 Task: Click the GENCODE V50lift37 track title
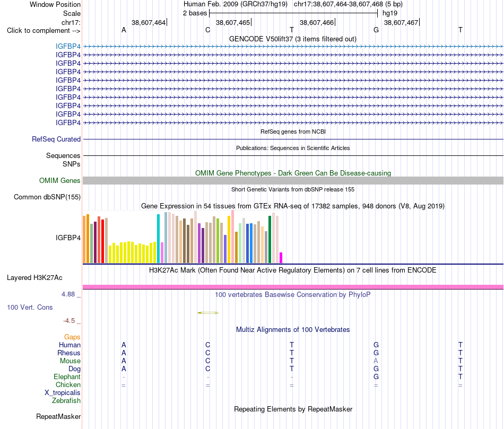292,39
